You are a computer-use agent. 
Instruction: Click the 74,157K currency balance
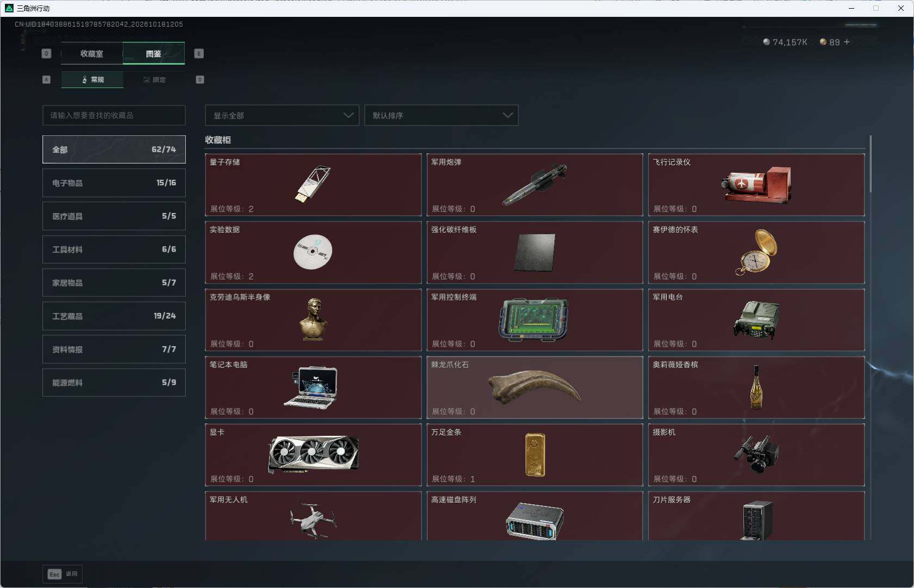785,42
